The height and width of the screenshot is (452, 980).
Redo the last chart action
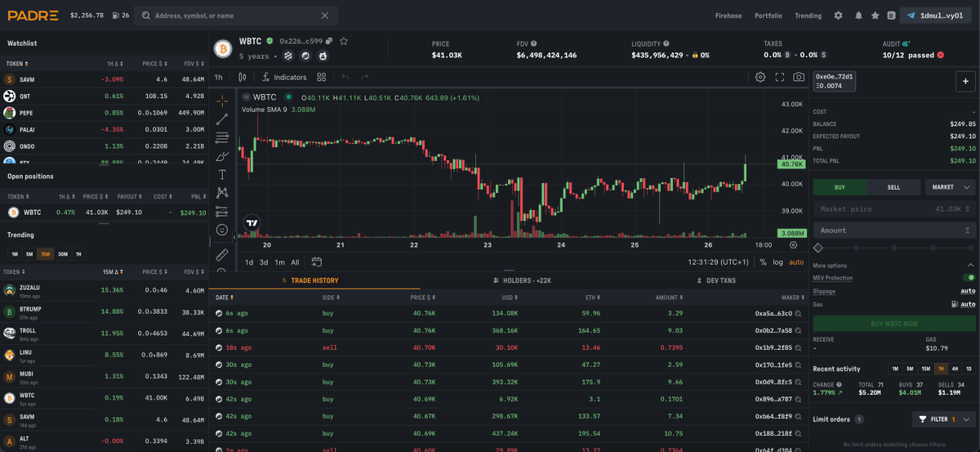pos(365,77)
